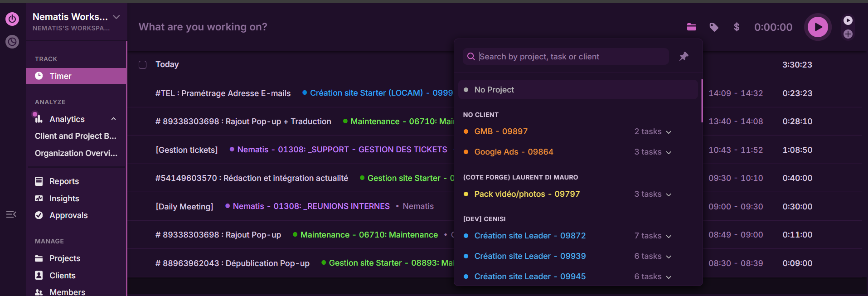The height and width of the screenshot is (296, 868).
Task: Click the project folder icon
Action: pos(691,27)
